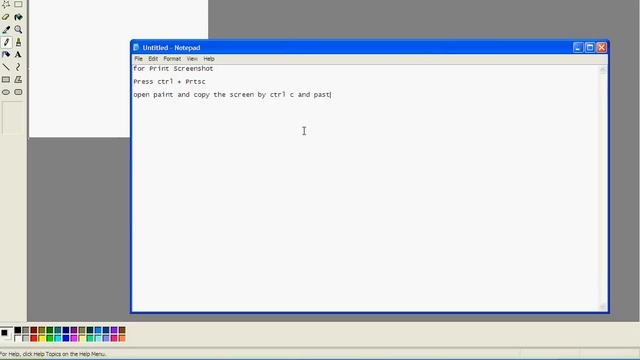Pick the black swatch in Paint palette

18,330
